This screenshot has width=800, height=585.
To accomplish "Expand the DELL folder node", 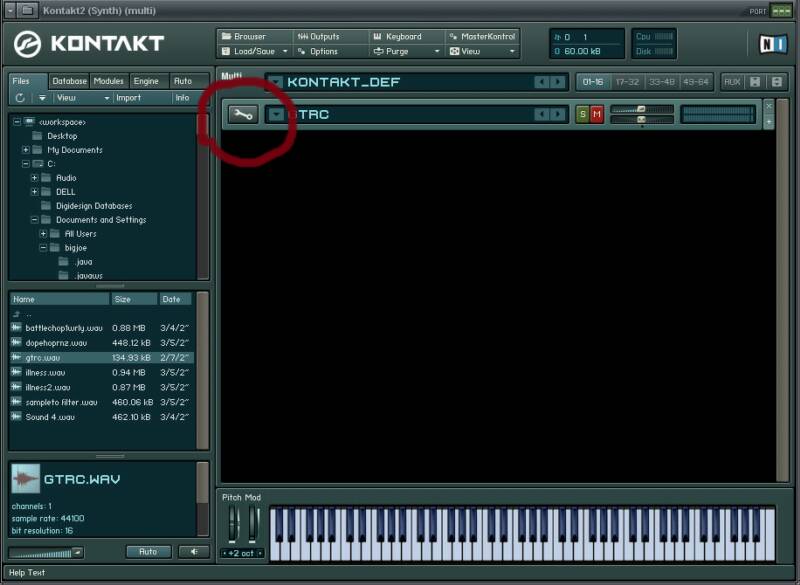I will [x=34, y=192].
